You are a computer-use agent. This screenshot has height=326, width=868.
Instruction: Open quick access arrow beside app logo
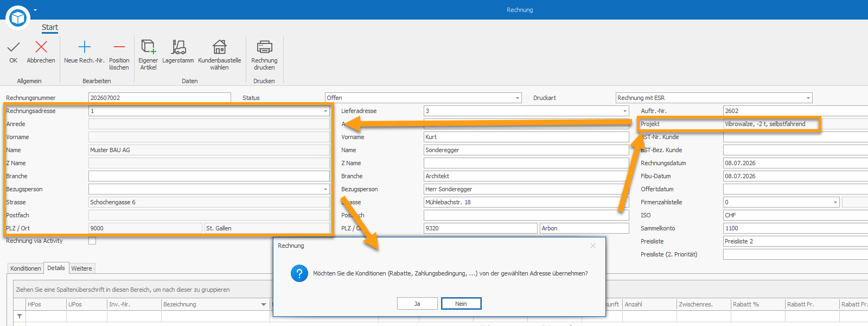coord(35,10)
